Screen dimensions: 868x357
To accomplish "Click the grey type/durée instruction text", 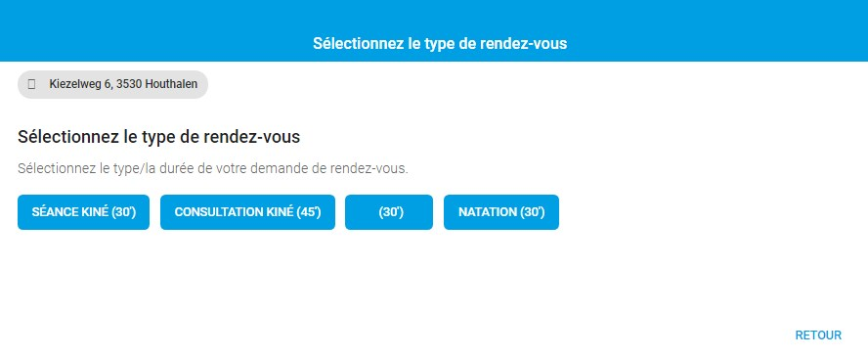I will (212, 169).
